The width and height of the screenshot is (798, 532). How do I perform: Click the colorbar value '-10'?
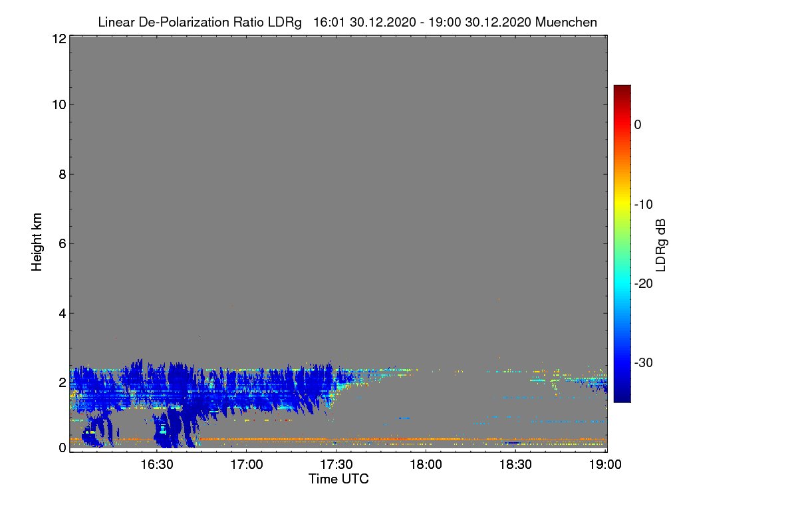pyautogui.click(x=644, y=204)
